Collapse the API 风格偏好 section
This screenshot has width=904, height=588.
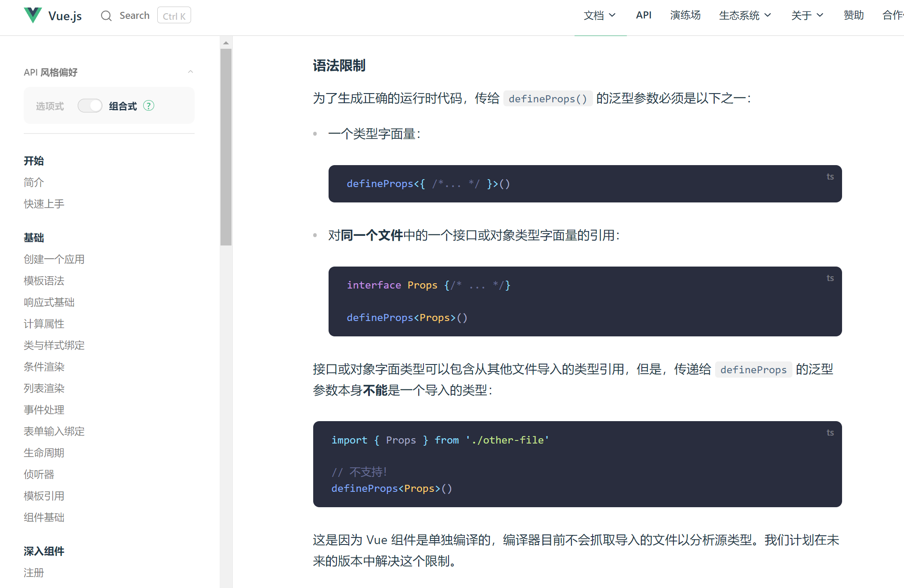click(191, 72)
